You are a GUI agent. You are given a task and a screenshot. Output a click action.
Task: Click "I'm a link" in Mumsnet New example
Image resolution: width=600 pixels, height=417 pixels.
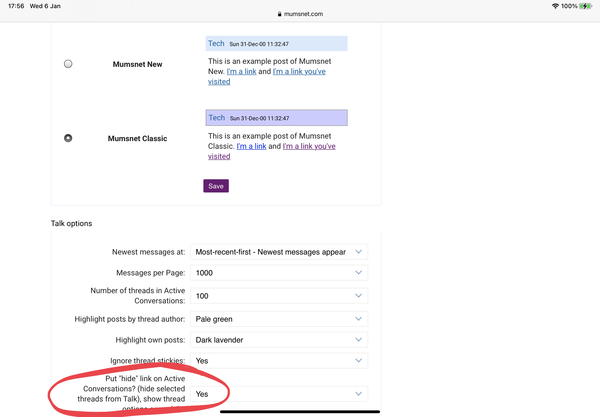(x=241, y=72)
